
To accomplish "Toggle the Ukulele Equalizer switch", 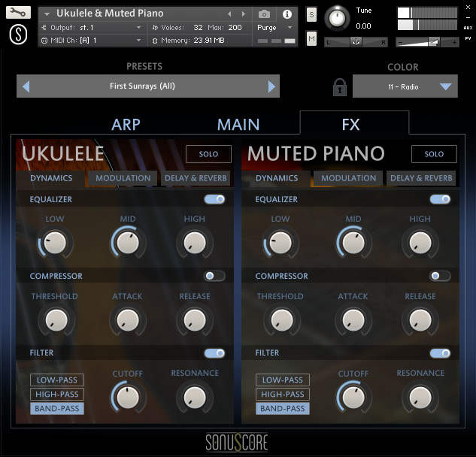I will click(214, 199).
